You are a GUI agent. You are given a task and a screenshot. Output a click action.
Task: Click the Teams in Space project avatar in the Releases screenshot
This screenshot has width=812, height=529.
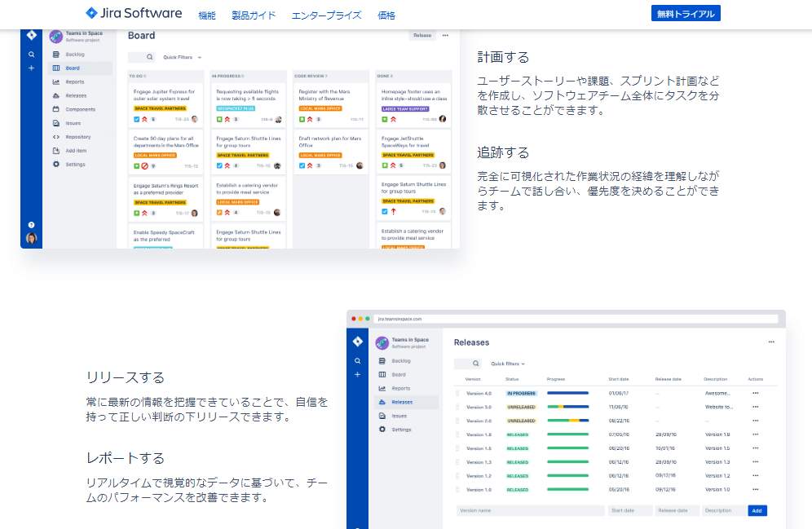pyautogui.click(x=382, y=342)
